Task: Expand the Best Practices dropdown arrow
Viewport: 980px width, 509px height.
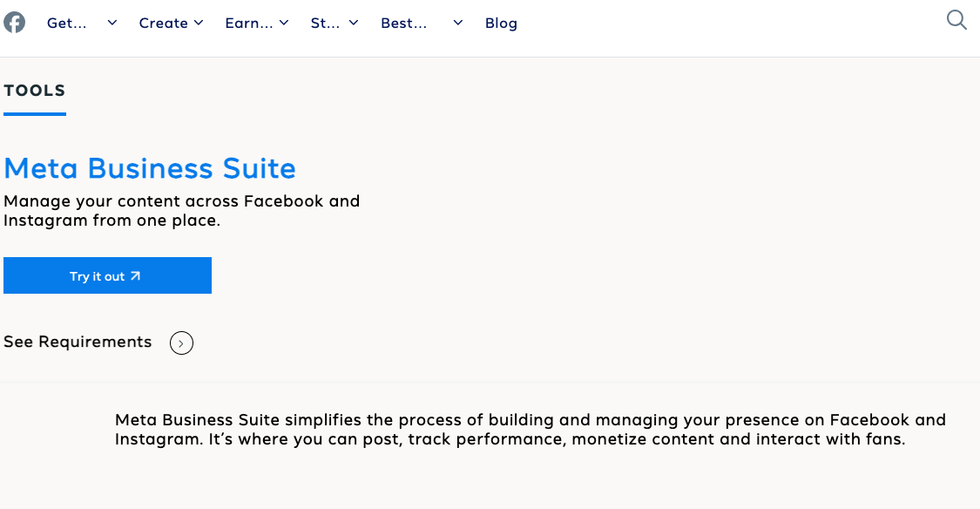Action: click(457, 23)
